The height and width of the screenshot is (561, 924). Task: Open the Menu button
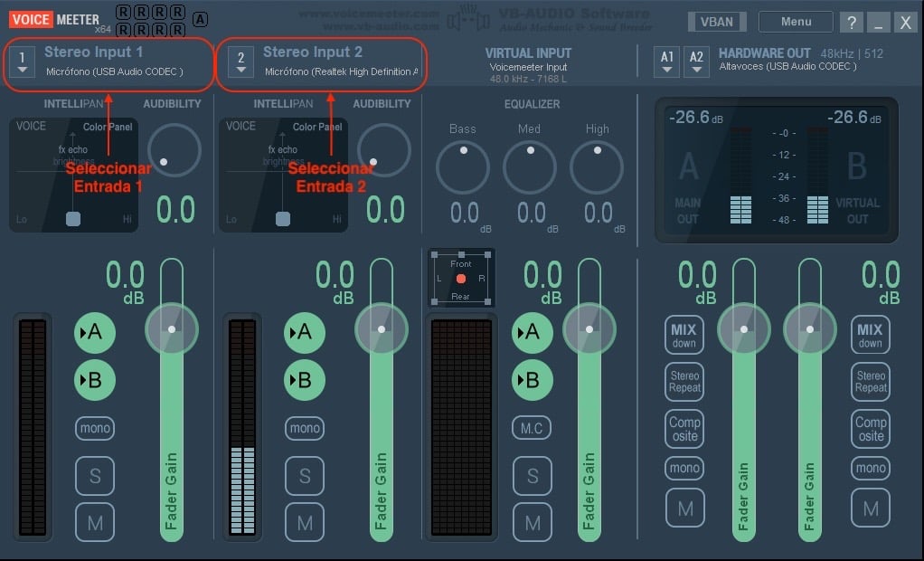[x=797, y=22]
